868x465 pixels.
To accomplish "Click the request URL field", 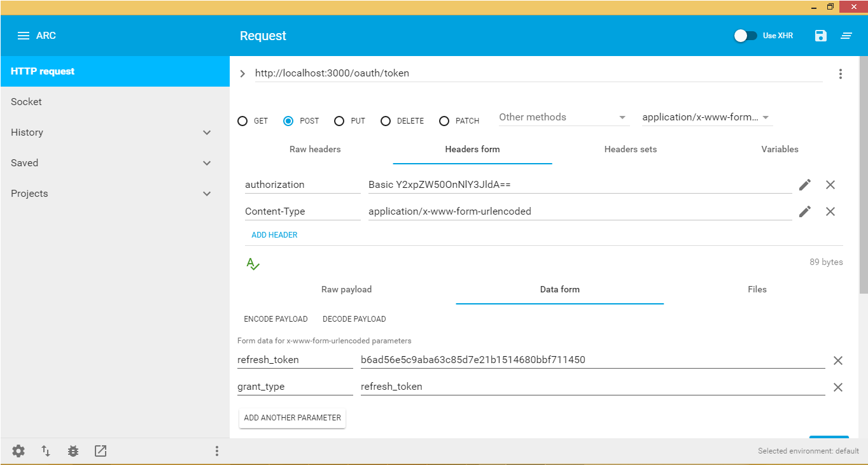I will [x=538, y=73].
